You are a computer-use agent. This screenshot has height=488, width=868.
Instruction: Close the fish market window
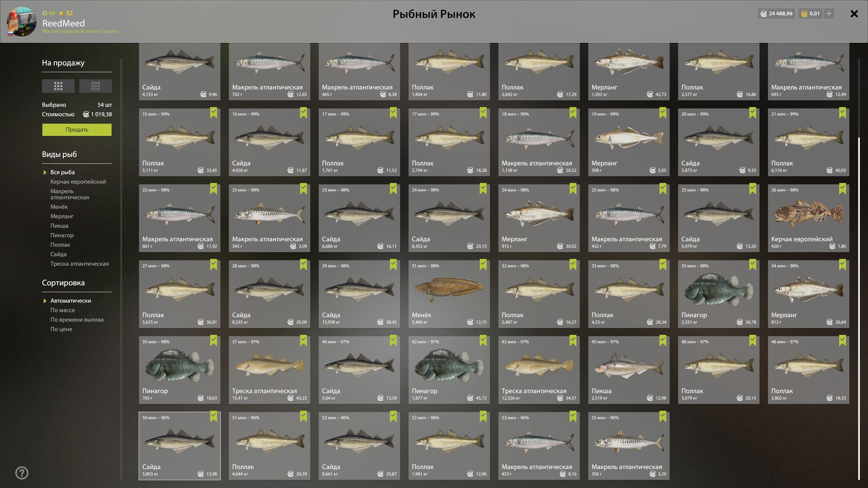[x=854, y=14]
